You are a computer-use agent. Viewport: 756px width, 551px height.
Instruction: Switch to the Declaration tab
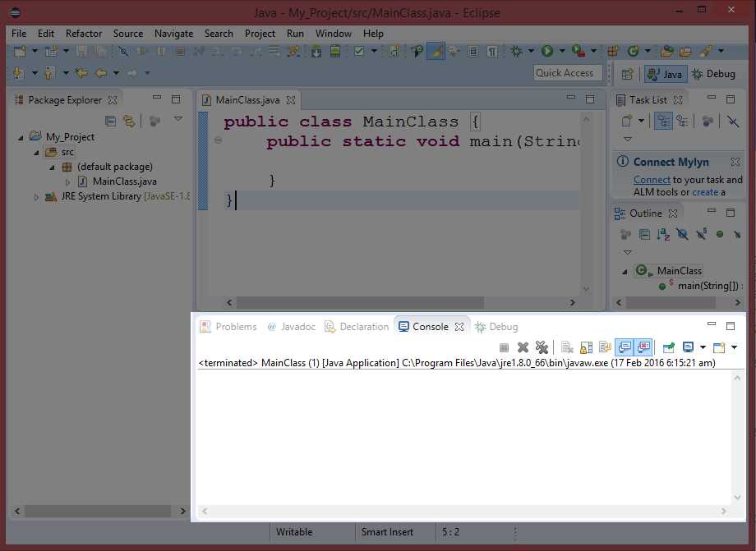tap(357, 327)
